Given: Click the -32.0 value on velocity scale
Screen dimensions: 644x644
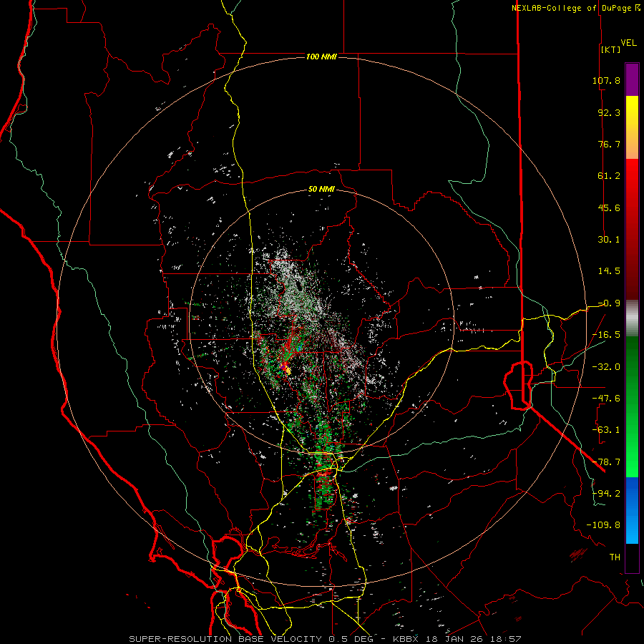Looking at the screenshot, I should pyautogui.click(x=606, y=367).
